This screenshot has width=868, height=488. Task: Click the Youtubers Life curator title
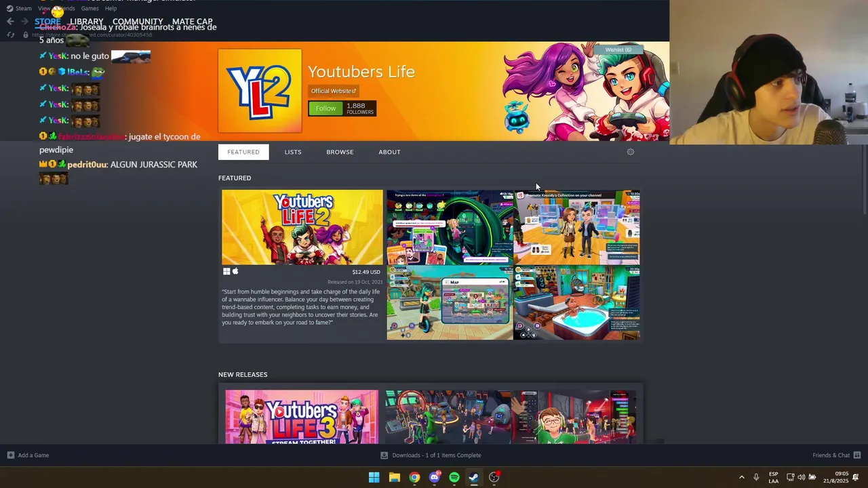361,72
